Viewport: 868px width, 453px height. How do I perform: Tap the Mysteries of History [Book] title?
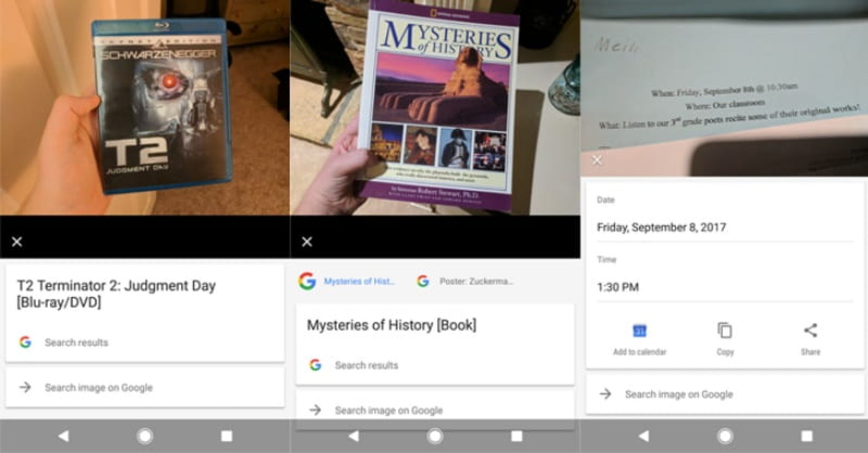coord(392,325)
